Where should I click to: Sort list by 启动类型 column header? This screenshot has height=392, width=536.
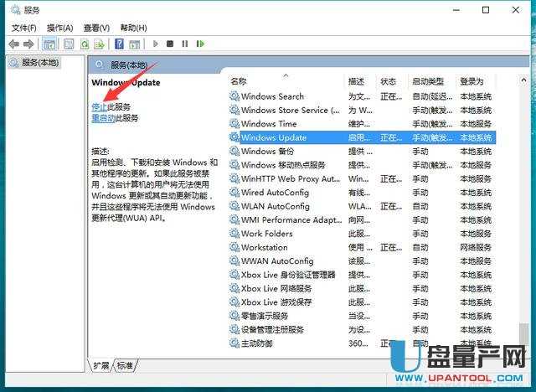click(427, 81)
